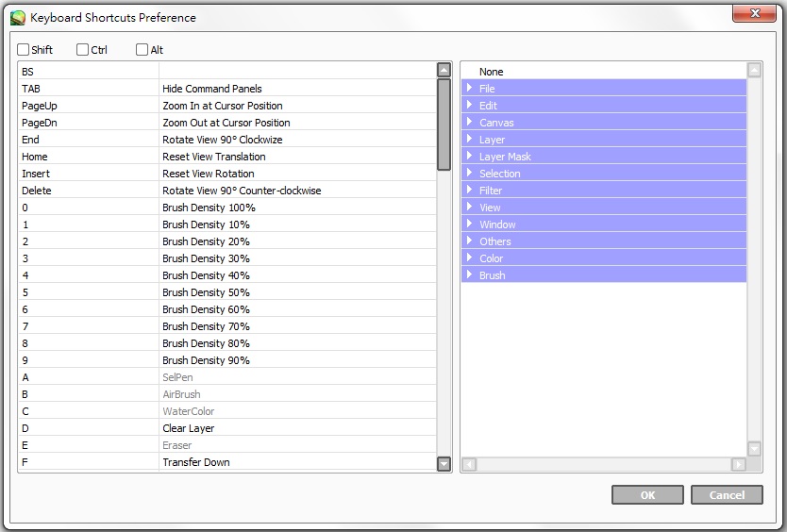Select Brush Density 60% row
This screenshot has width=787, height=532.
coord(227,309)
